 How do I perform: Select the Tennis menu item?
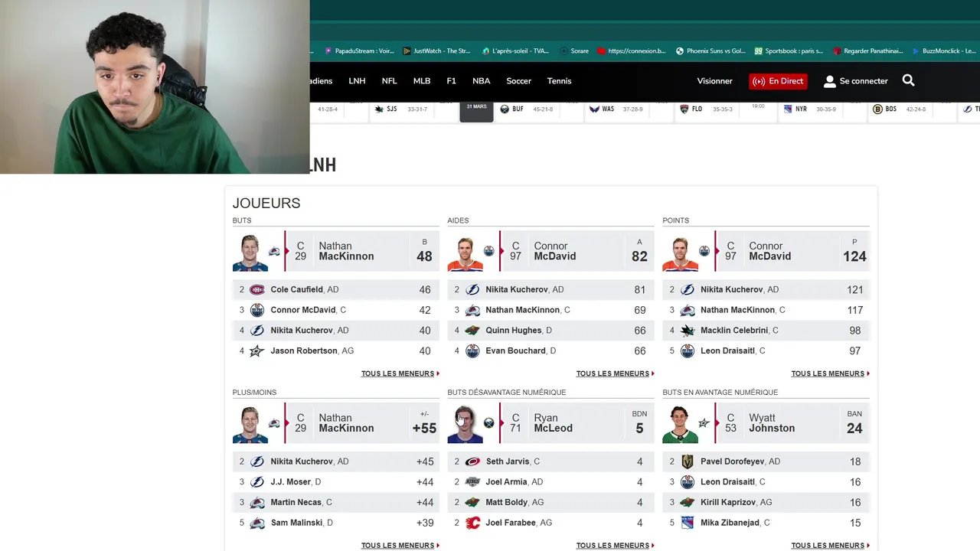pyautogui.click(x=559, y=81)
